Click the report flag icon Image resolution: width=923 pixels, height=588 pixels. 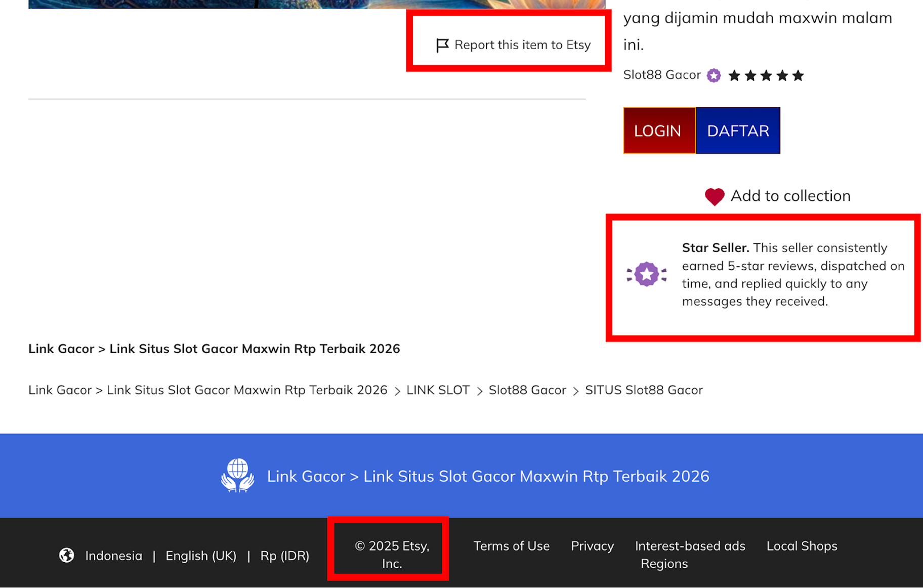(442, 45)
